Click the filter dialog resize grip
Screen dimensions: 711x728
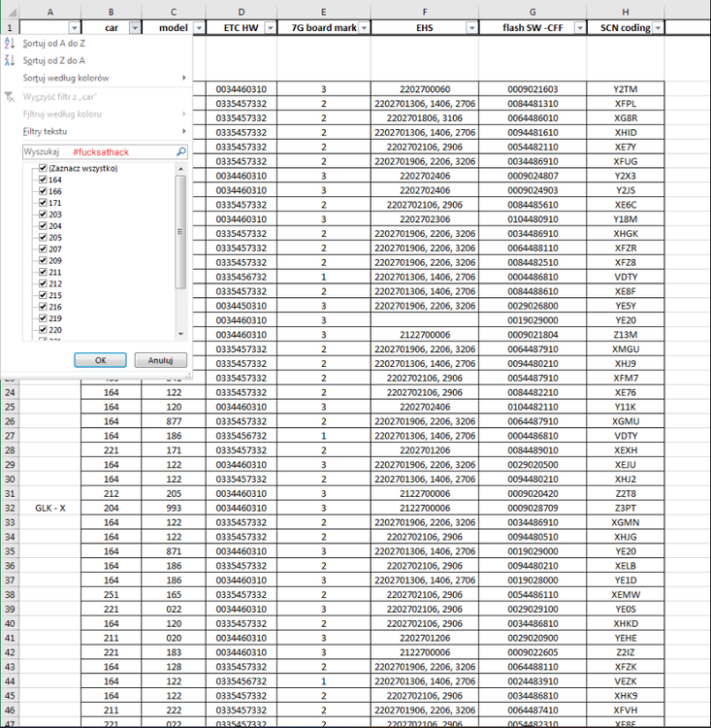(x=188, y=376)
